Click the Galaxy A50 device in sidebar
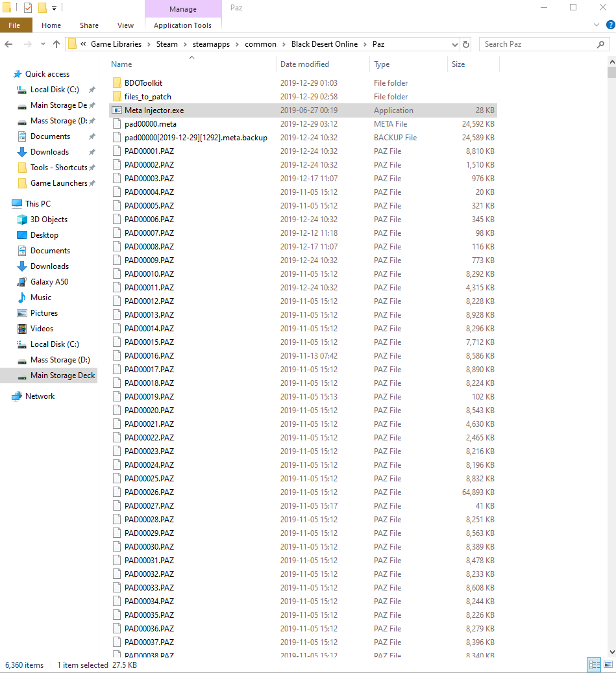This screenshot has height=673, width=616. (x=49, y=282)
